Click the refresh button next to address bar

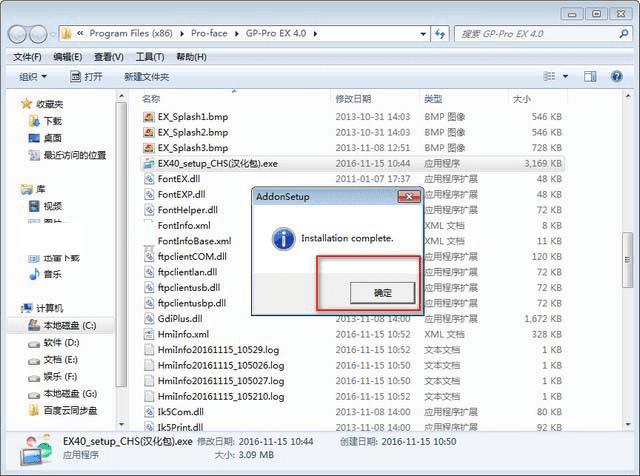click(x=440, y=34)
